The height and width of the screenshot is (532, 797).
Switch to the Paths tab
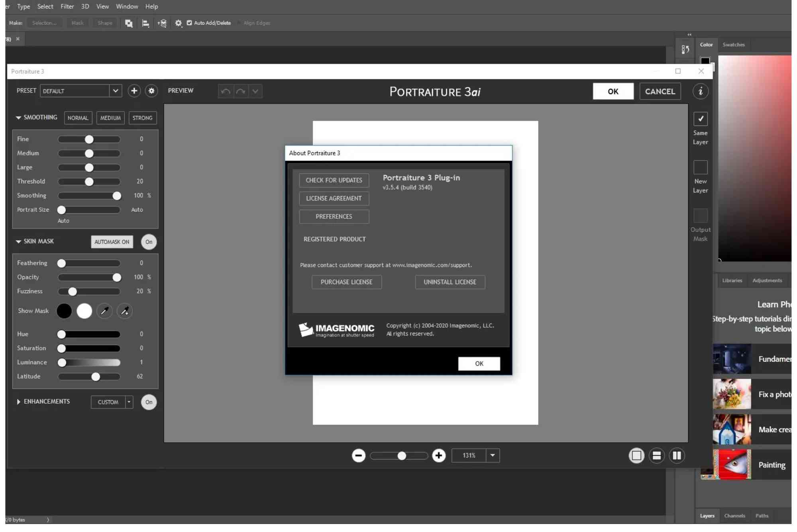point(762,516)
